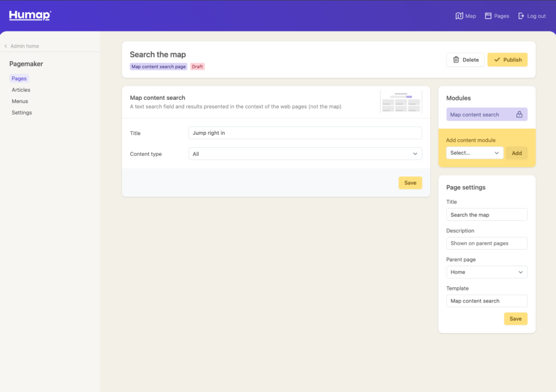Go to Articles in Pagemaker sidebar
The height and width of the screenshot is (392, 556).
pyautogui.click(x=21, y=90)
